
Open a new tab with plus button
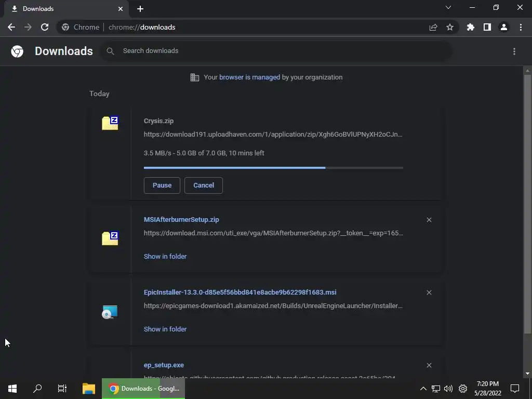coord(140,9)
